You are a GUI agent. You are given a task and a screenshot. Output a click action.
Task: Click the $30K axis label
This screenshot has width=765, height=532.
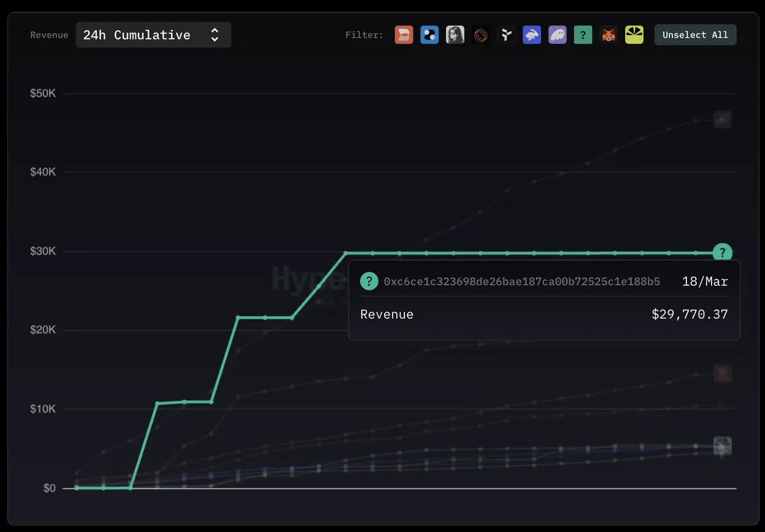pyautogui.click(x=43, y=251)
